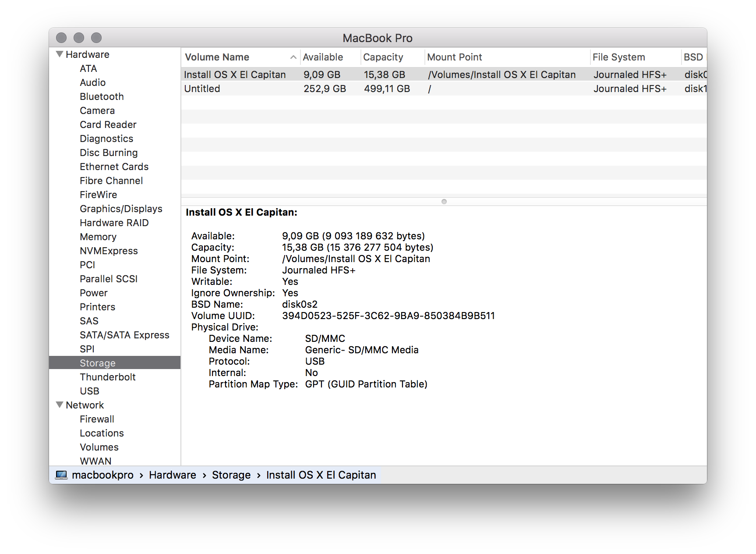Close the MacBook Pro window
The image size is (756, 554).
point(61,38)
